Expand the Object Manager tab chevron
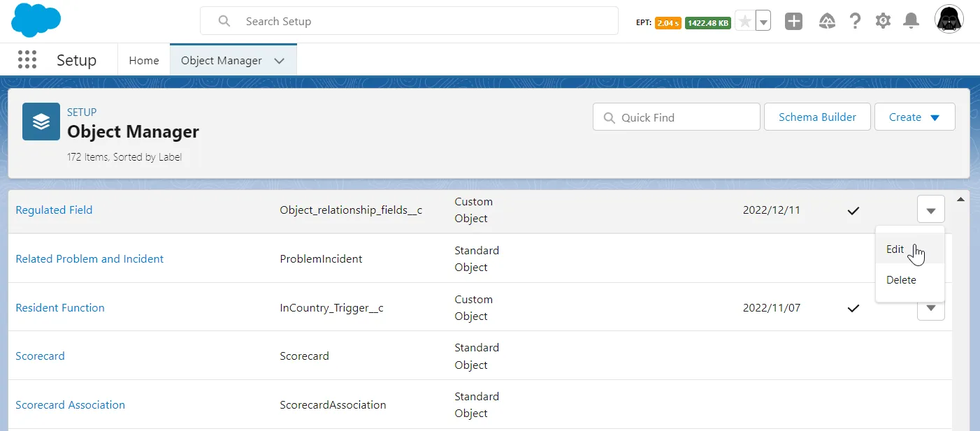The image size is (980, 431). click(x=280, y=61)
